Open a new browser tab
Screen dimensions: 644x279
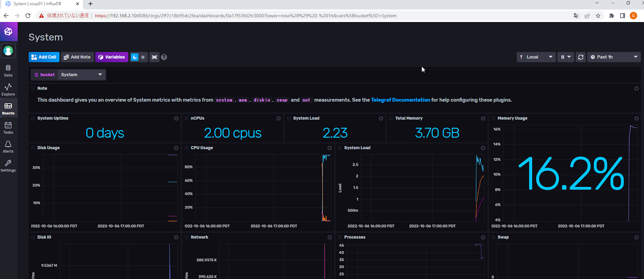[x=91, y=4]
